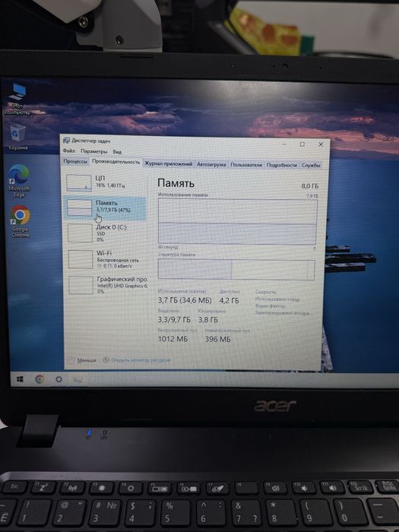Maximize the Task Manager window

coord(302,144)
